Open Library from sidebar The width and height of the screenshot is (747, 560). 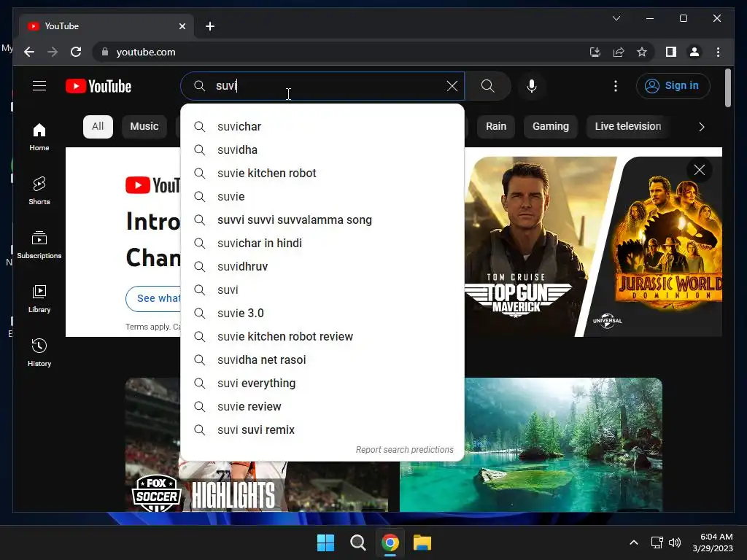(39, 298)
